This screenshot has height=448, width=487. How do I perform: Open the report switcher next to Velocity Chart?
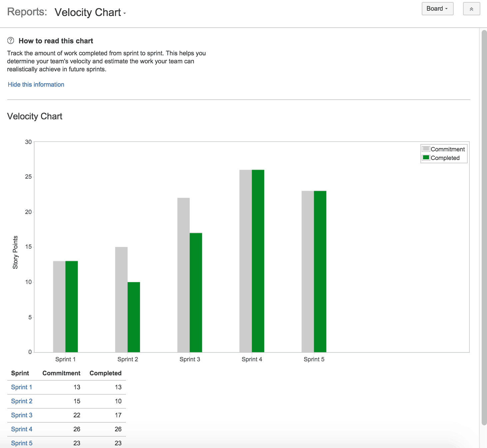click(x=125, y=14)
